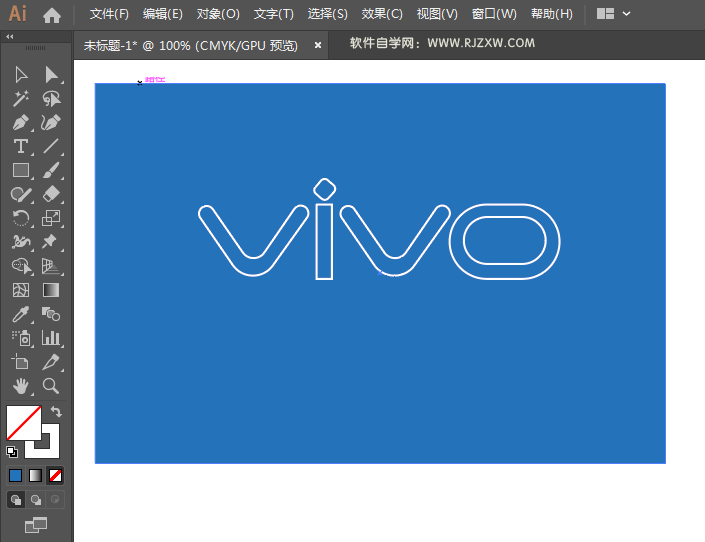Click the Fill color box
This screenshot has height=542, width=705.
coord(23,423)
